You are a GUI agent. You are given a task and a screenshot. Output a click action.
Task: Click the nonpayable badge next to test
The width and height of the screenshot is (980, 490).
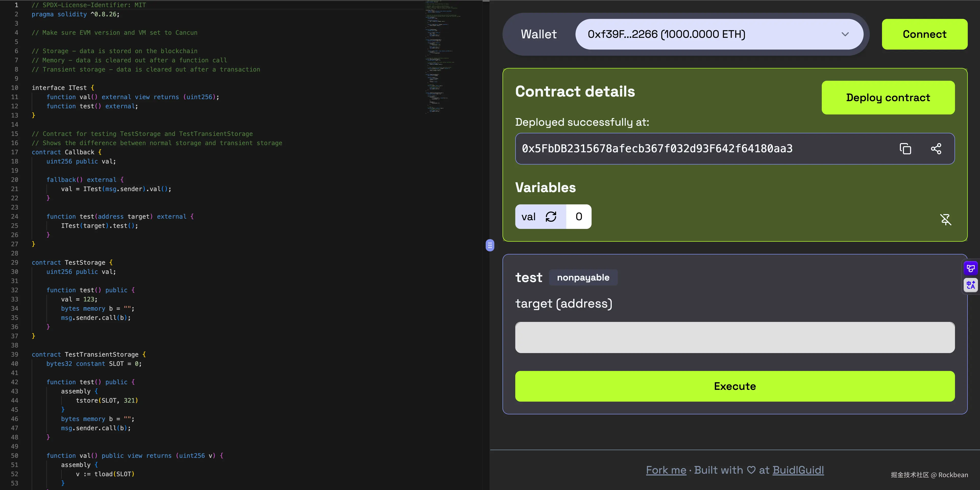tap(583, 277)
